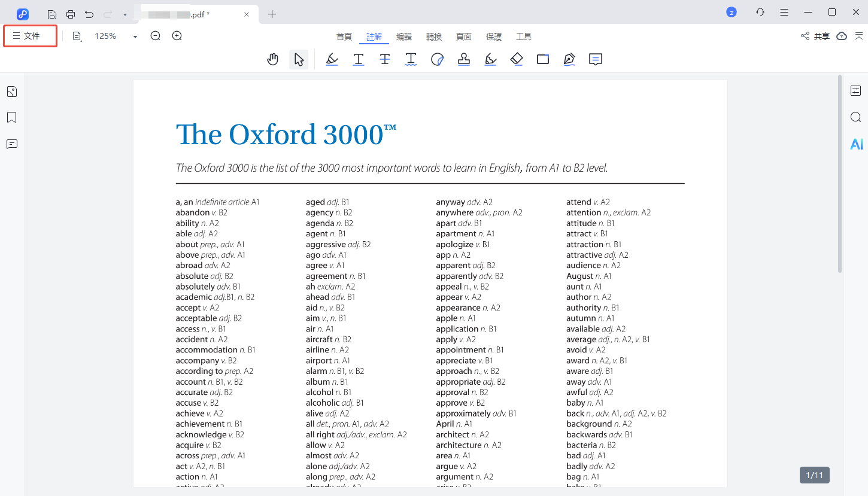The width and height of the screenshot is (868, 496).
Task: Select the Hand pan tool
Action: 273,59
